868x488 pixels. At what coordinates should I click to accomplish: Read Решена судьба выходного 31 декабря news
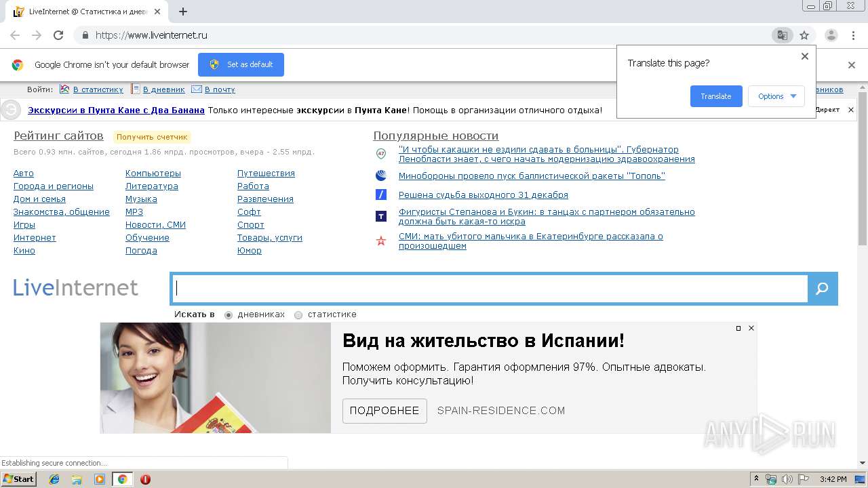coord(484,195)
